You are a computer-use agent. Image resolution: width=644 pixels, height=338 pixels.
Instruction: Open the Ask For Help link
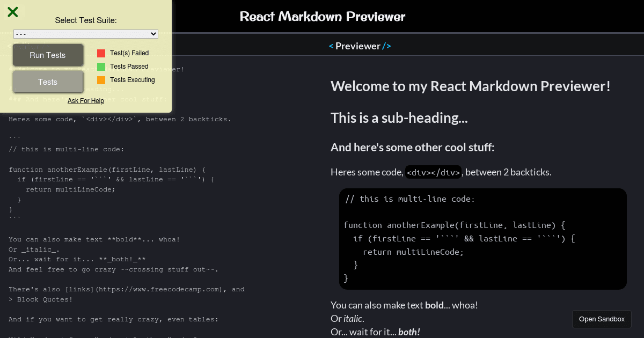(86, 101)
